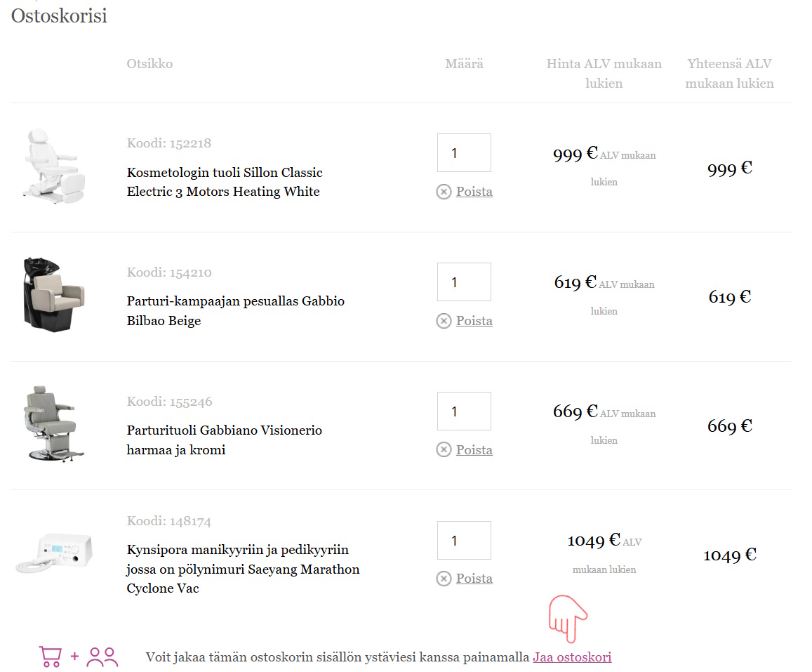
Task: Click Poista link for product 155246
Action: (474, 450)
